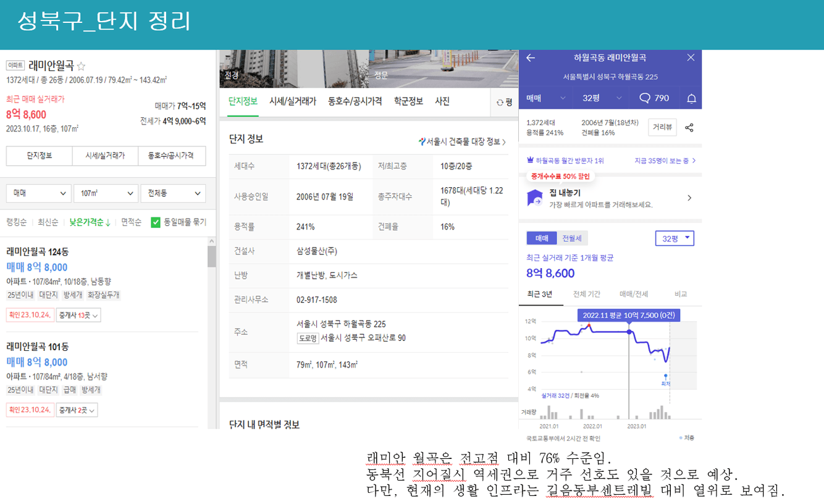
Task: Click the 관리사무소 phone number 02-917-1508
Action: (317, 300)
